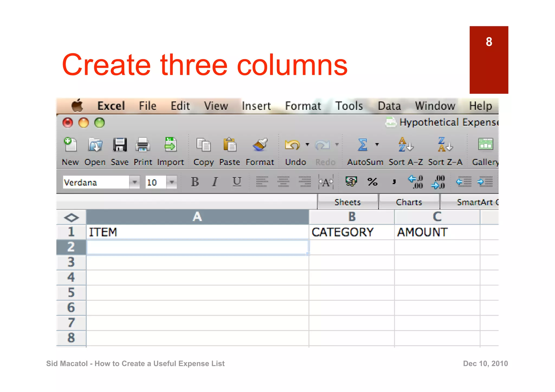
Task: Open the Window menu
Action: pos(435,106)
